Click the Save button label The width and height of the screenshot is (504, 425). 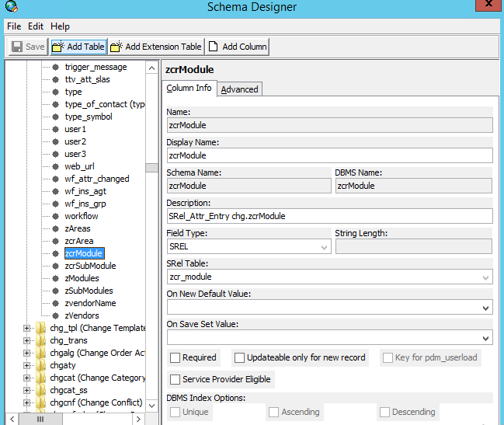coord(35,47)
